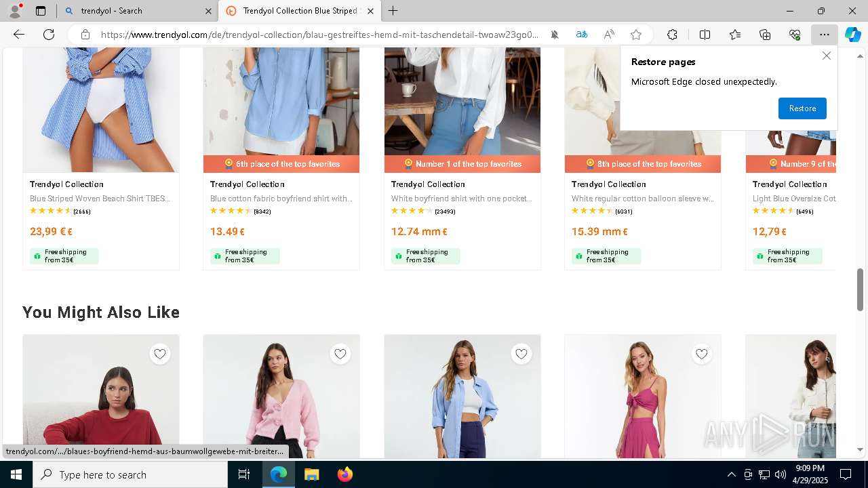Favorite the pink two-piece set product
This screenshot has height=488, width=868.
point(702,354)
